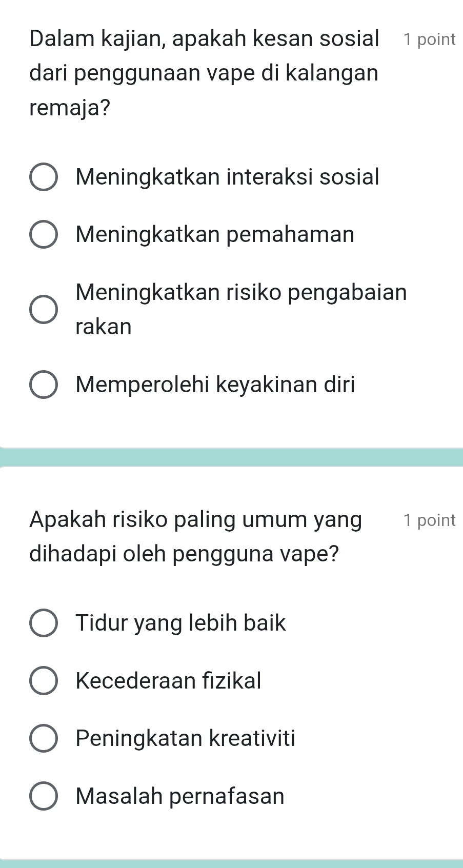Pick the radio for Meningkatkan risiko pengabaian rakan
Viewport: 463px width, 868px height.
(44, 310)
